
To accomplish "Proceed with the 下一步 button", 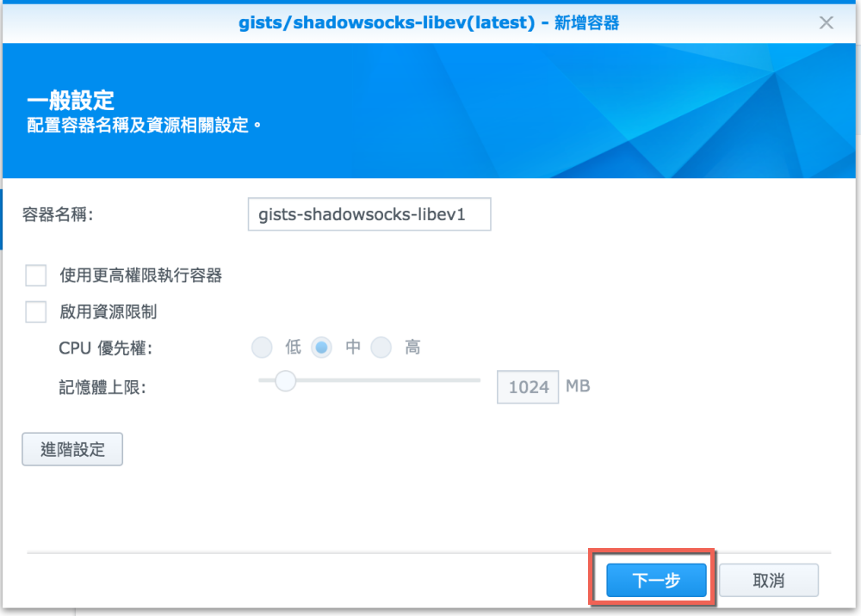I will click(x=656, y=580).
